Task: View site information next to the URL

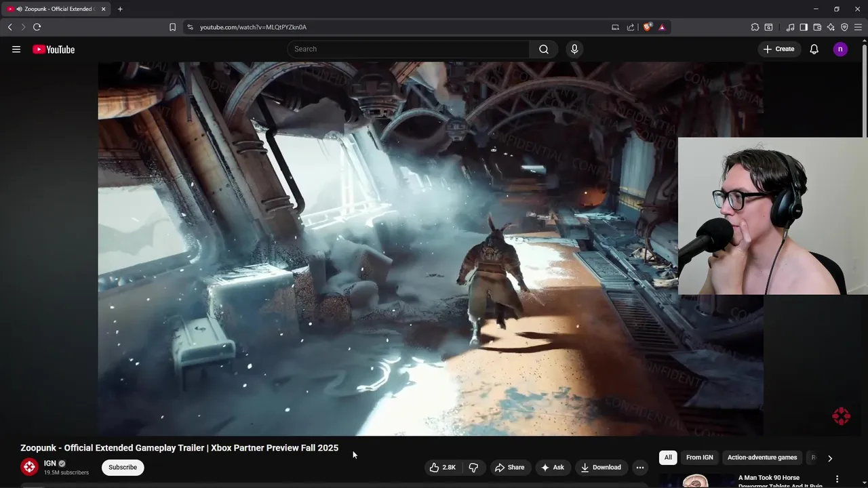Action: (190, 27)
